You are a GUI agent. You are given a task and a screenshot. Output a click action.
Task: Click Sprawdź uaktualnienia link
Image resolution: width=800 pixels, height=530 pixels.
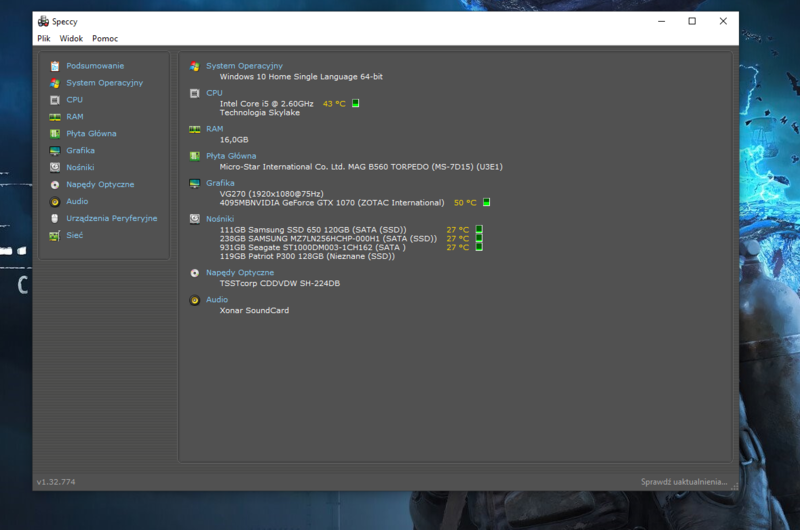[x=685, y=482]
